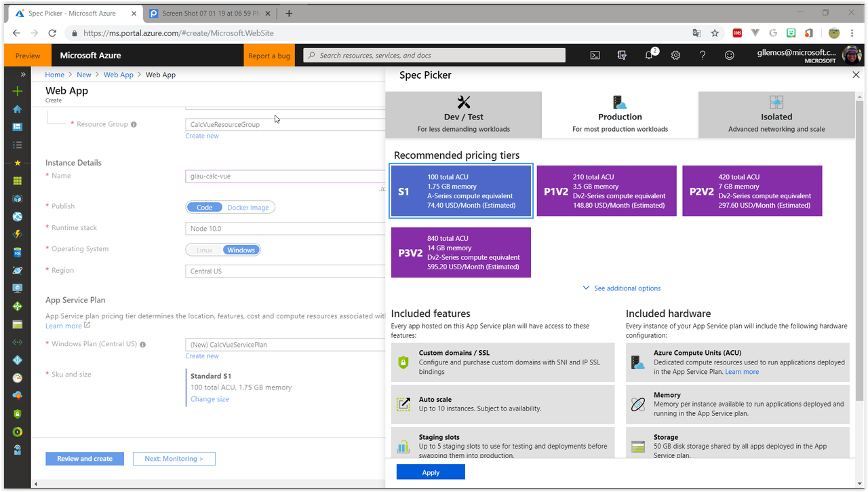Choose Windows operating system
The width and height of the screenshot is (868, 492).
point(241,250)
